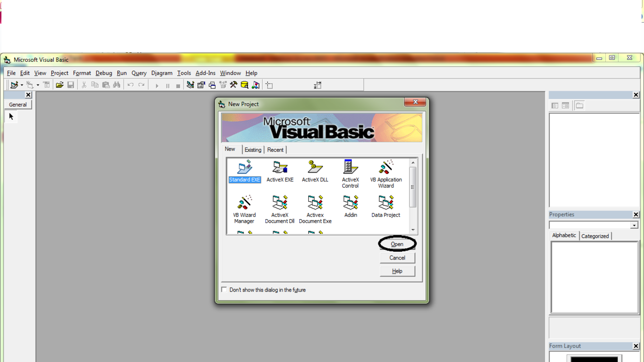Open the Debug menu
This screenshot has height=362, width=644.
[104, 73]
